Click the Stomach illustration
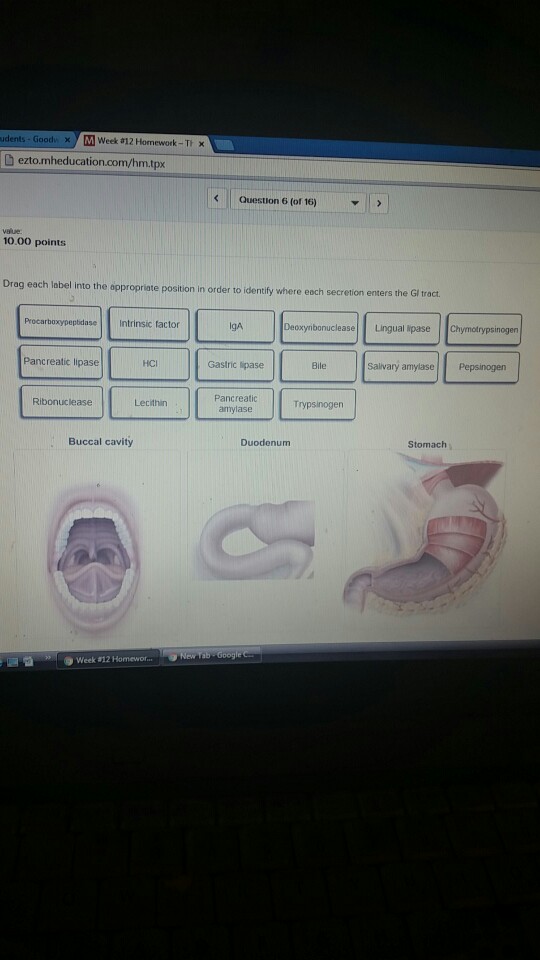This screenshot has width=540, height=960. [x=426, y=536]
